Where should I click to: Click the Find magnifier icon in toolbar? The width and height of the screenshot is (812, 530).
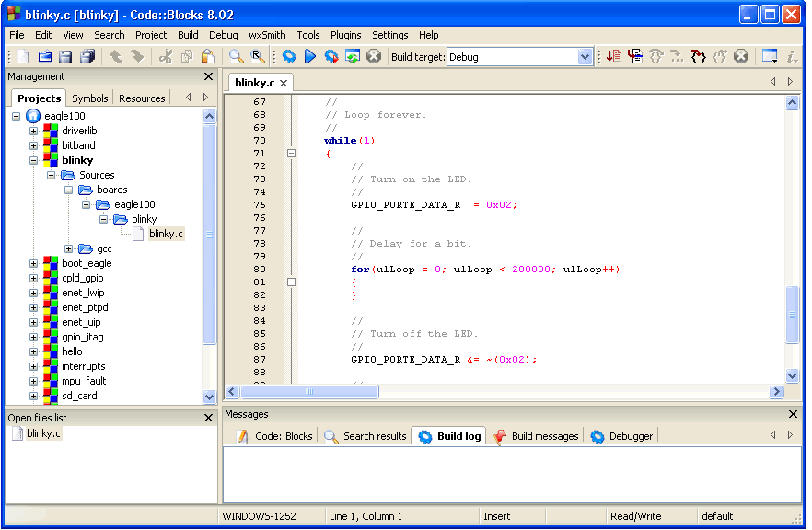point(237,57)
